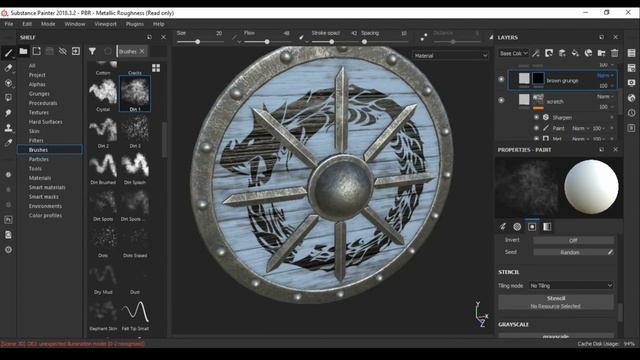Open the Tiling mode dropdown

571,286
